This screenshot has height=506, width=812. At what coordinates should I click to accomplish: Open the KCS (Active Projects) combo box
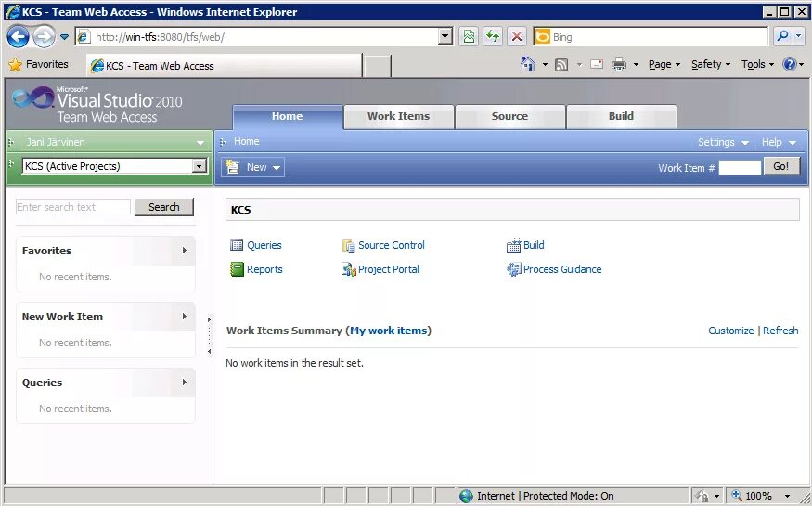pos(114,166)
